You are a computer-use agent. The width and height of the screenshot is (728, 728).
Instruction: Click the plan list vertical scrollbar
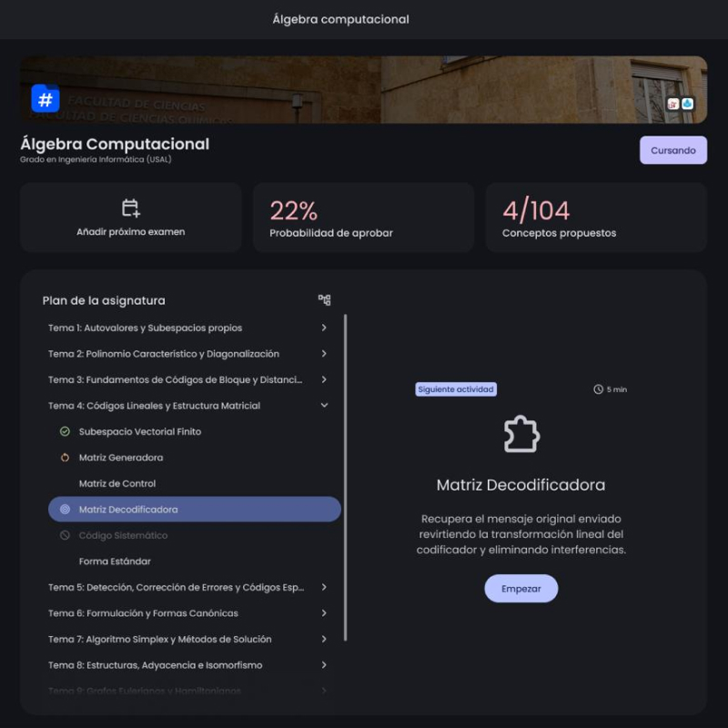click(346, 477)
